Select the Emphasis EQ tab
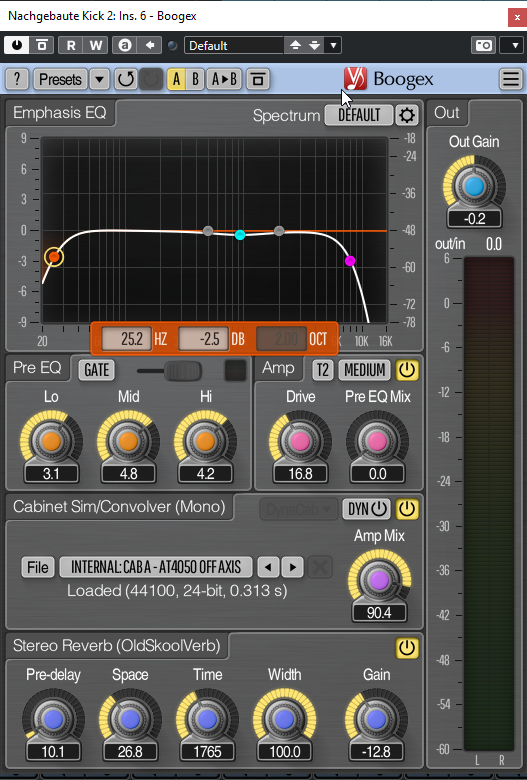The image size is (527, 780). 60,112
